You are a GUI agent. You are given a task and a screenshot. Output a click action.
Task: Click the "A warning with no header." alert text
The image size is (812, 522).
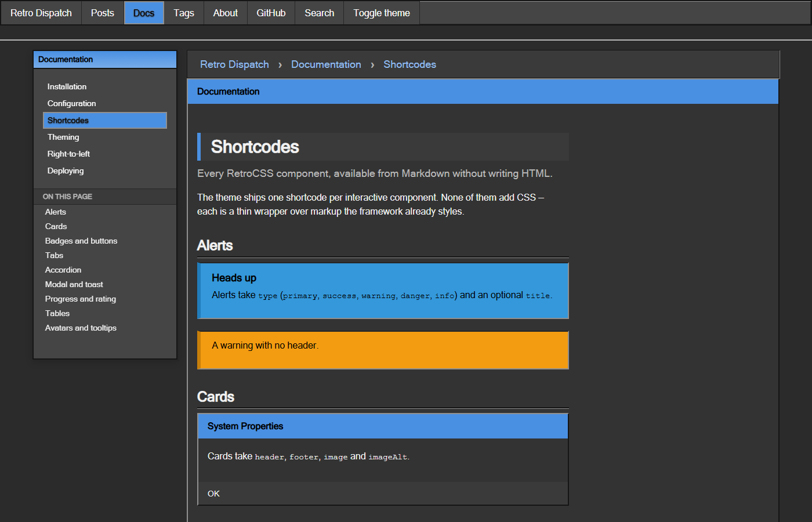265,346
